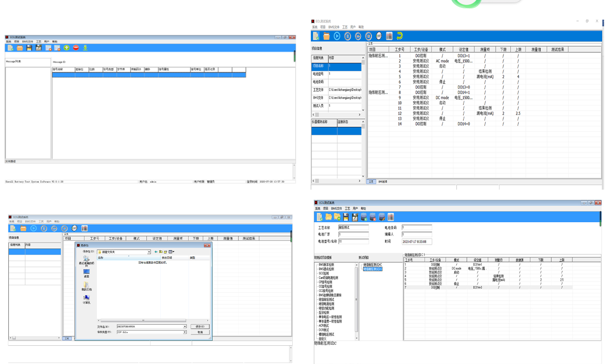610x364 pixels.
Task: Click the new folder icon in Save dialog
Action: (x=166, y=252)
